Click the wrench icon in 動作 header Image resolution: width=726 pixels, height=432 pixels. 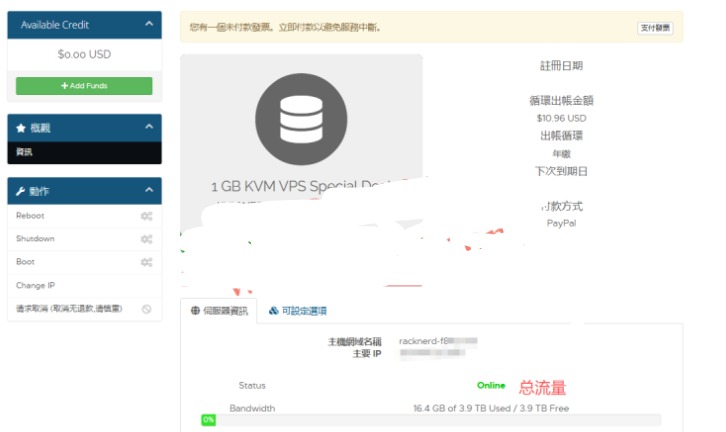(x=20, y=191)
